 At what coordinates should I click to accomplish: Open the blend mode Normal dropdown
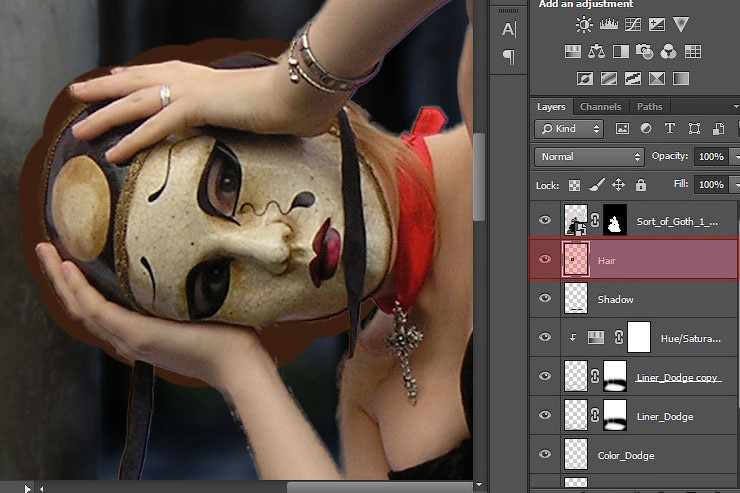tap(590, 157)
